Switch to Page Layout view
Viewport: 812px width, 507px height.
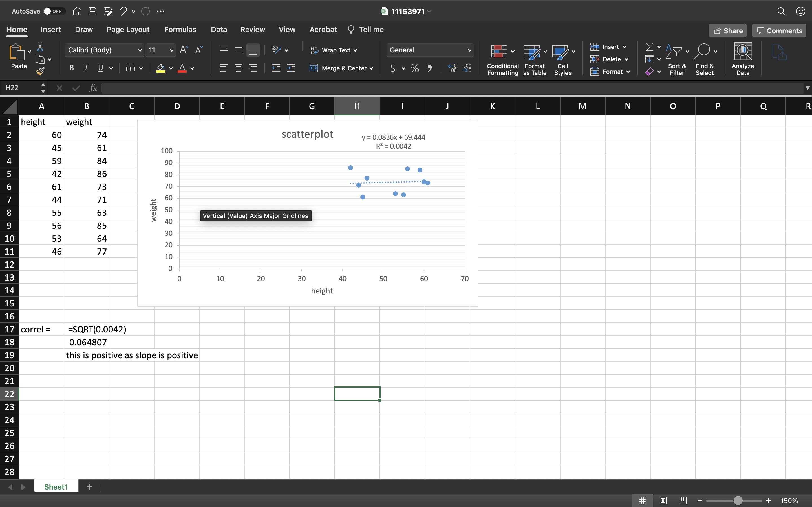tap(662, 500)
